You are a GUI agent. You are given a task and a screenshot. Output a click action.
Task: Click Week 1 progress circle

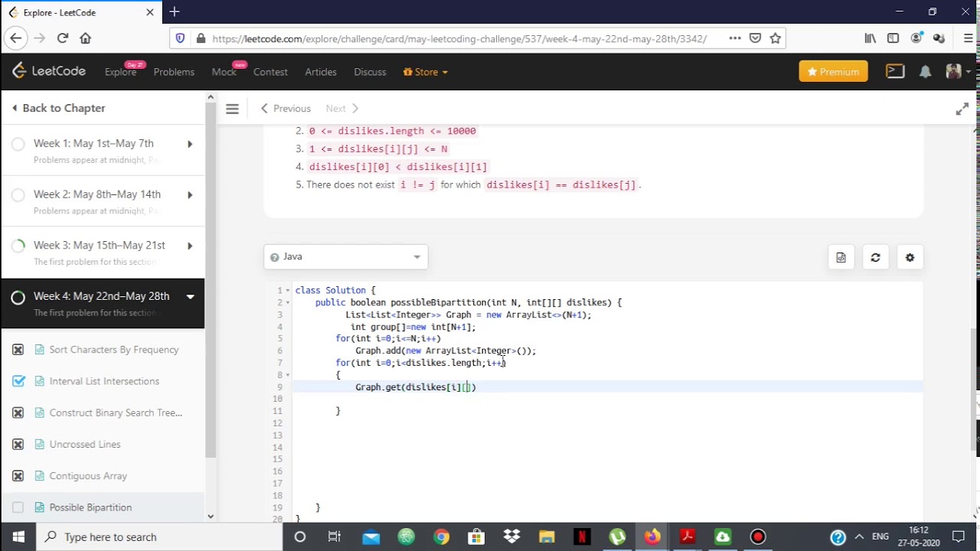[18, 144]
